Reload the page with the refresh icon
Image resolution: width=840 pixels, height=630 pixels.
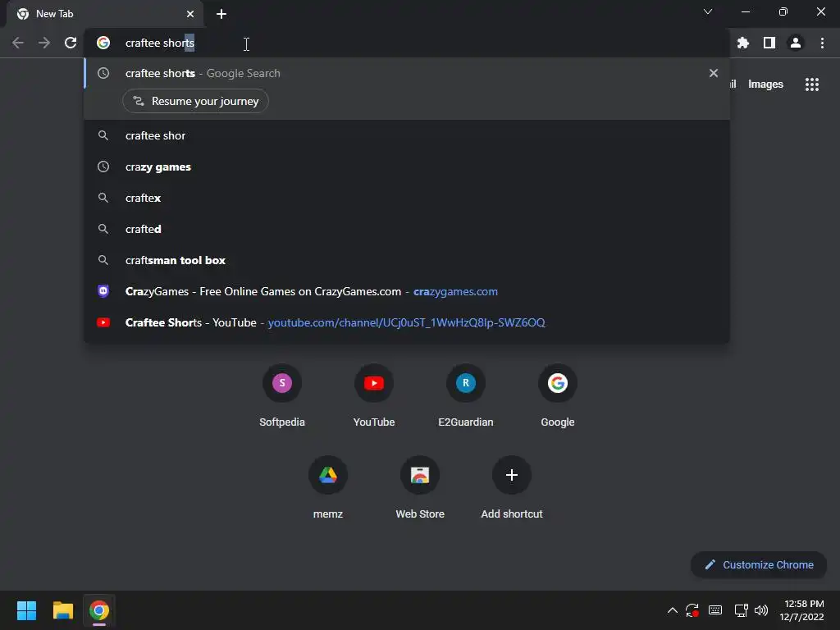click(x=71, y=43)
